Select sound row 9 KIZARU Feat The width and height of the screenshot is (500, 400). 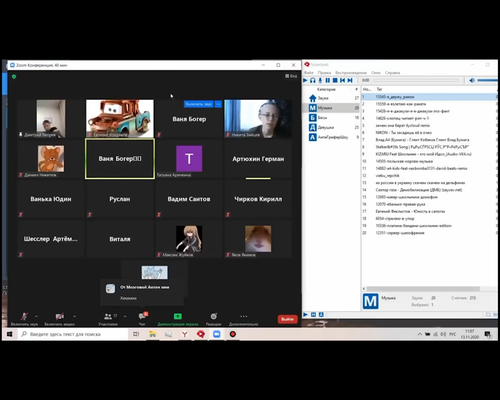tap(429, 154)
